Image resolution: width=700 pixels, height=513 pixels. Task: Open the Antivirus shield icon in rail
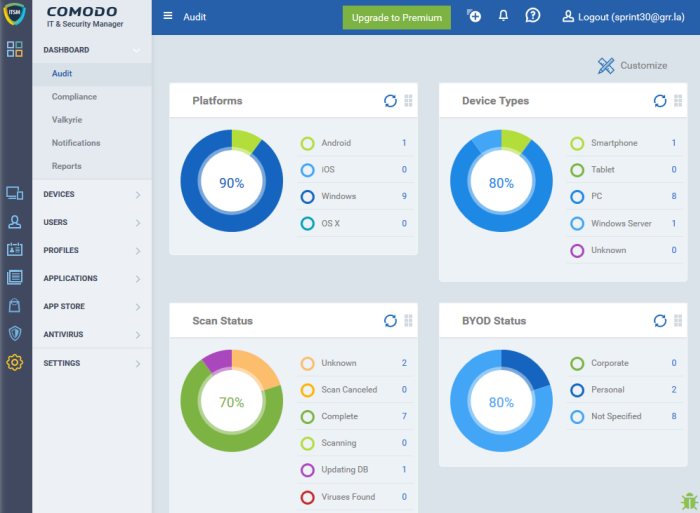pos(15,334)
